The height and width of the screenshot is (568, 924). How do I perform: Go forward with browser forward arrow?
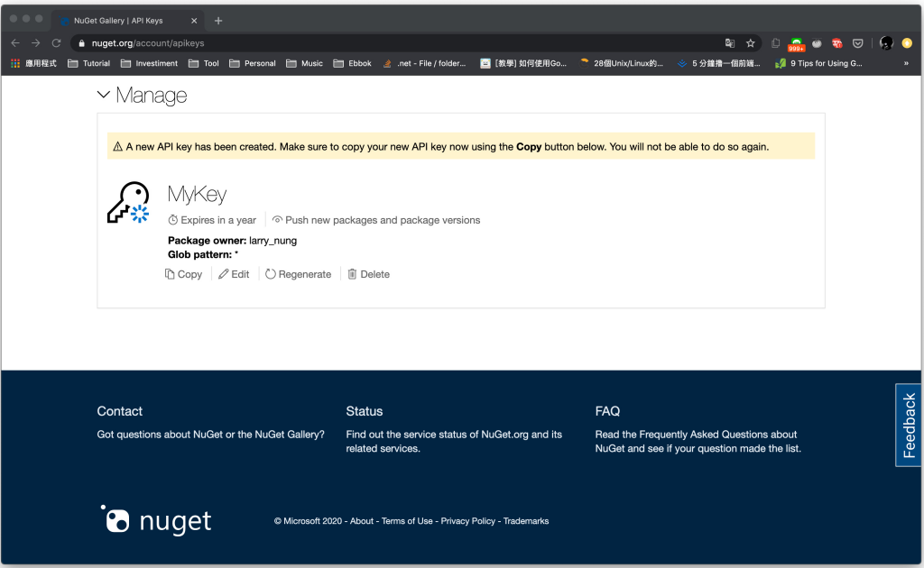35,43
